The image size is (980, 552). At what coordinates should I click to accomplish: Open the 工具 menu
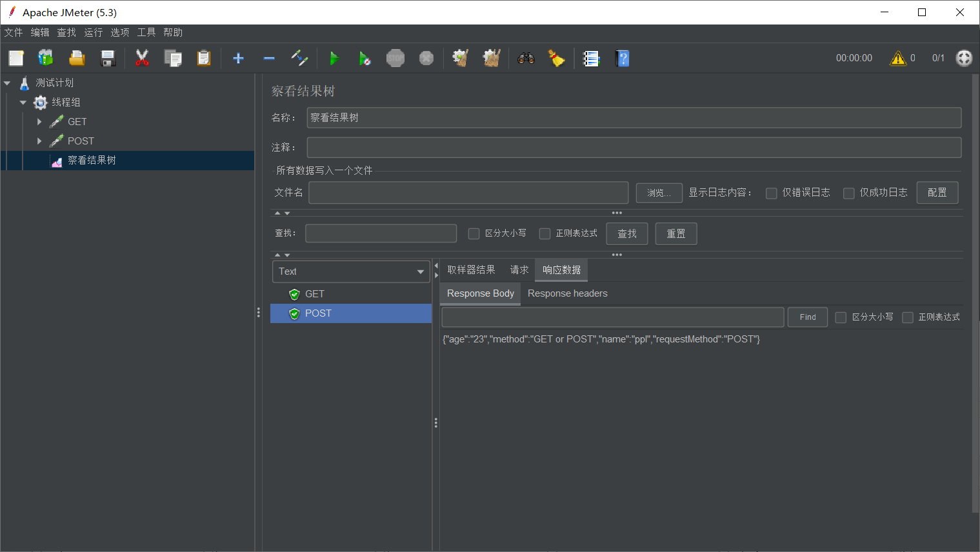click(146, 33)
